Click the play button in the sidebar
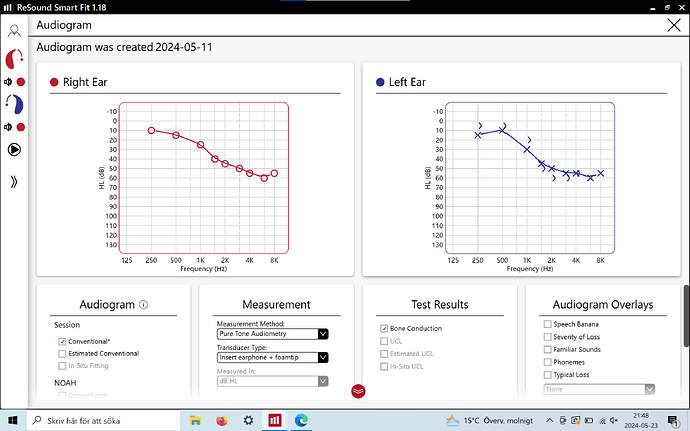Viewport: 690px width, 431px height. pos(14,150)
